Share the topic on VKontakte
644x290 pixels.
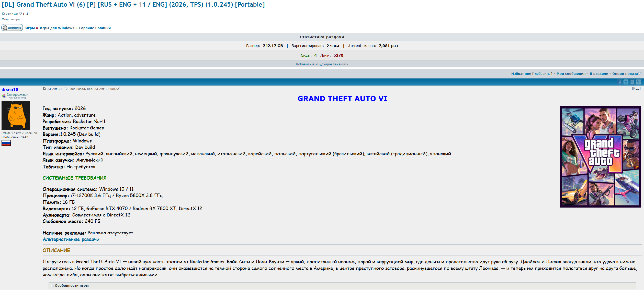[x=632, y=82]
